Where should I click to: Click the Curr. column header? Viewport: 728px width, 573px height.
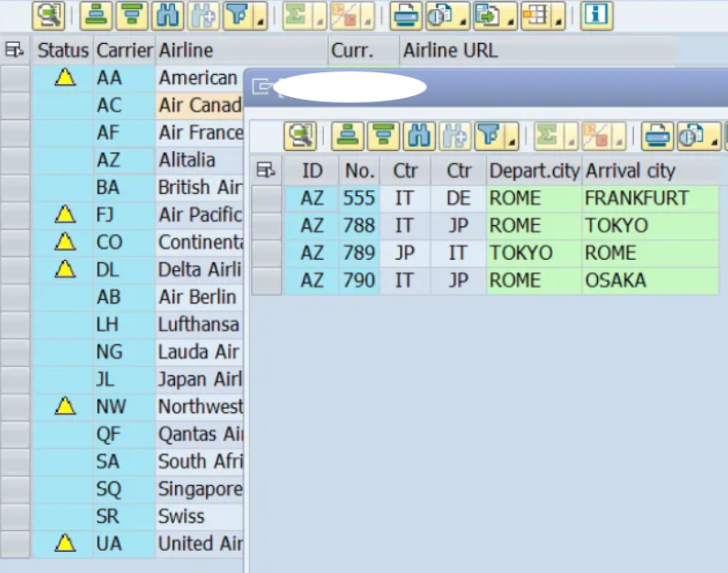point(364,50)
